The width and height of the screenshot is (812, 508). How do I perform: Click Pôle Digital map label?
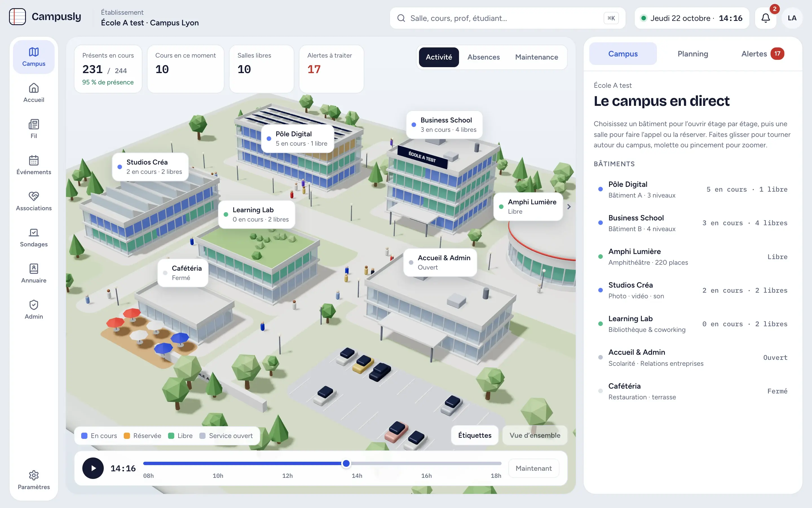[297, 138]
